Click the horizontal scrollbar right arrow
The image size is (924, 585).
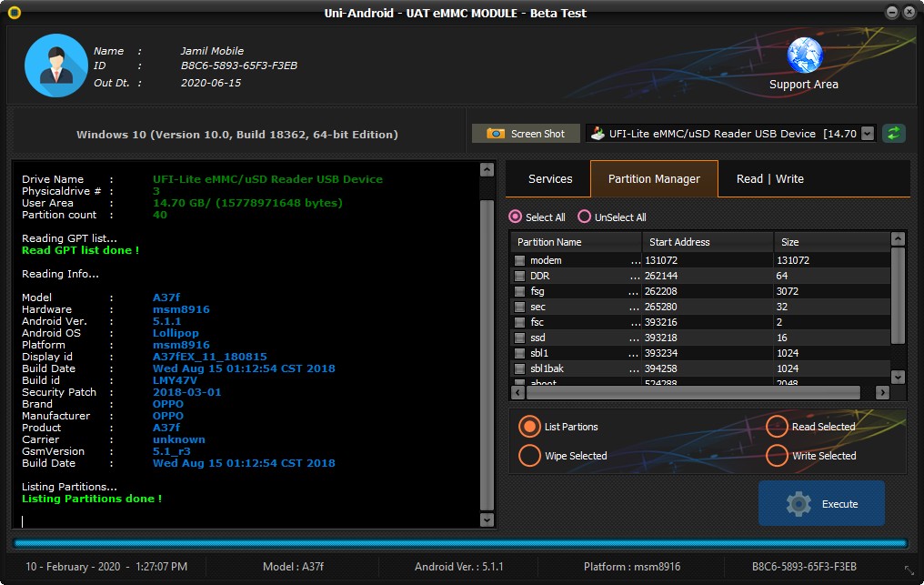(880, 393)
